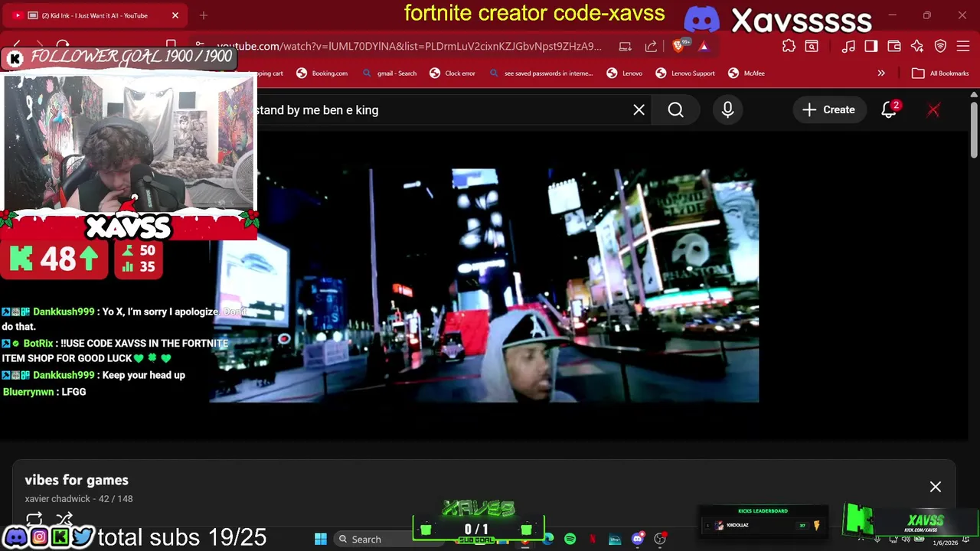
Task: Toggle playlist loop button
Action: [34, 519]
